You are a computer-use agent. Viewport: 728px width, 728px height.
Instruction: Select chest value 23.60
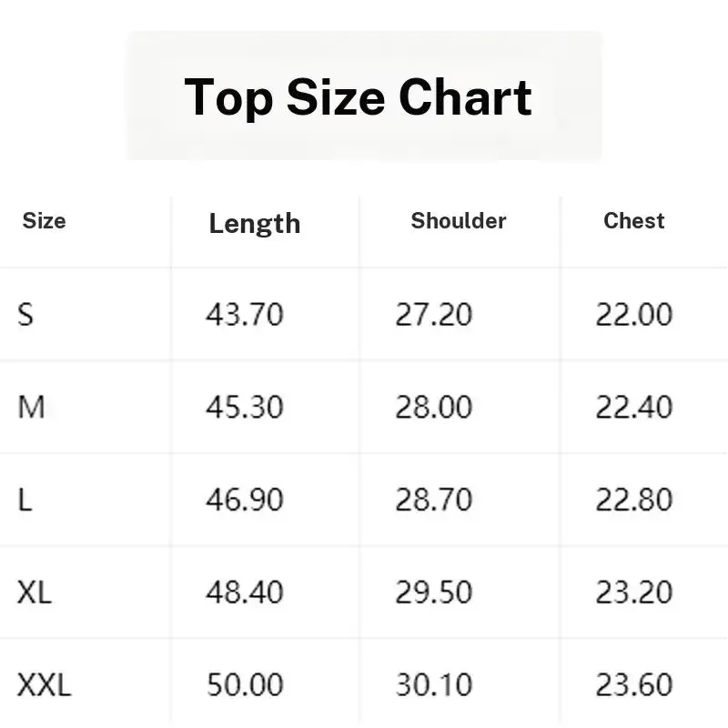click(x=634, y=685)
